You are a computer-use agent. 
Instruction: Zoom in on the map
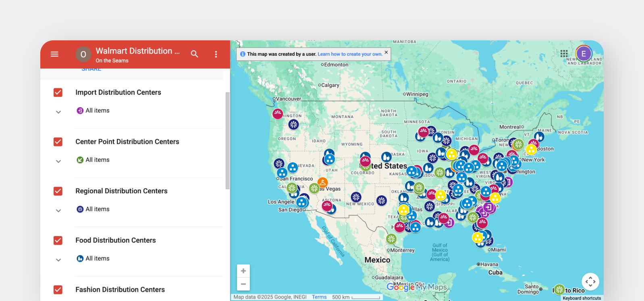(x=243, y=271)
